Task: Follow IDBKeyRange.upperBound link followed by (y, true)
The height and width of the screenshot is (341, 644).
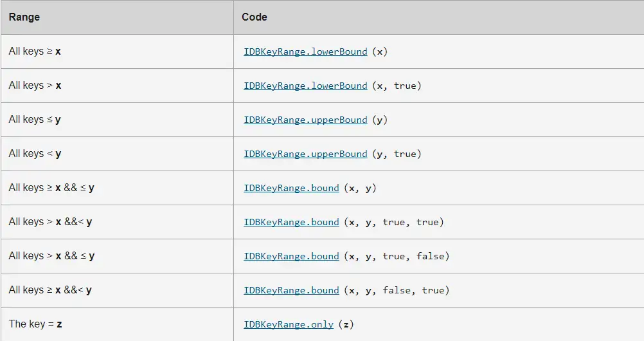Action: click(305, 154)
